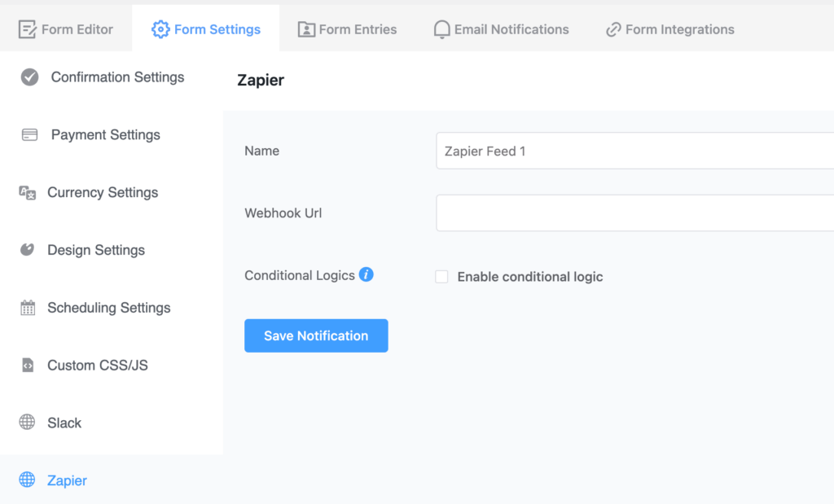The height and width of the screenshot is (504, 834).
Task: Click the Form Entries icon
Action: coord(305,28)
